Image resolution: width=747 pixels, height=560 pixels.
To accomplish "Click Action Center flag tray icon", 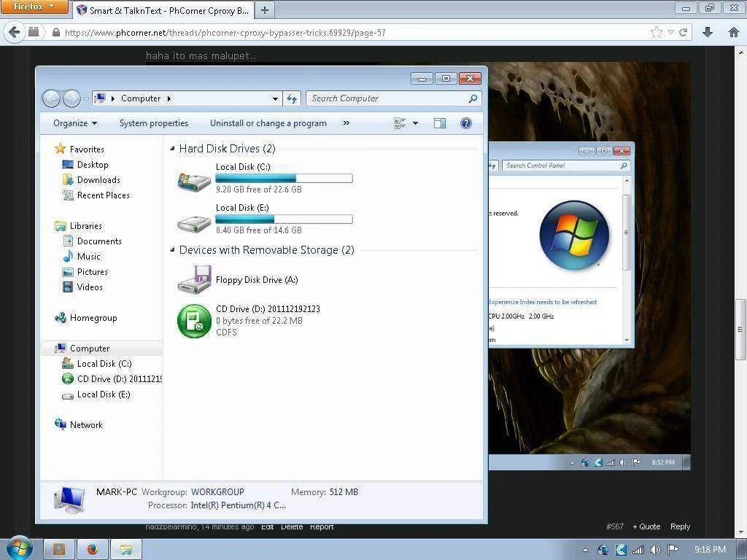I will (673, 550).
